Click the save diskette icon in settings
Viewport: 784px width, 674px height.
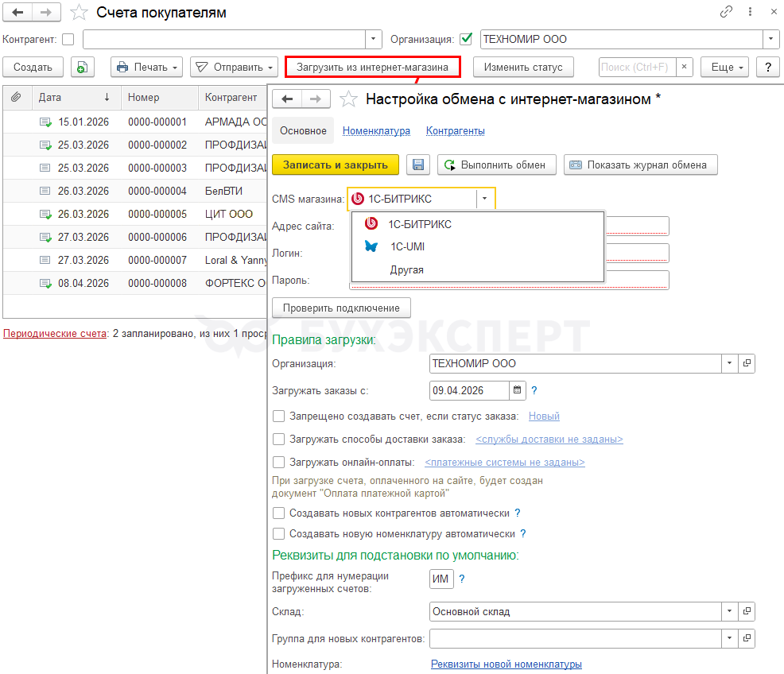pyautogui.click(x=418, y=165)
